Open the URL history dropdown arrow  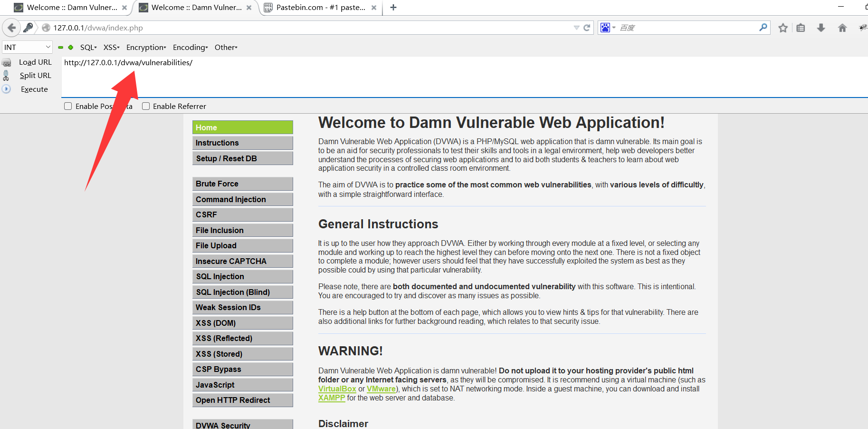[x=576, y=28]
